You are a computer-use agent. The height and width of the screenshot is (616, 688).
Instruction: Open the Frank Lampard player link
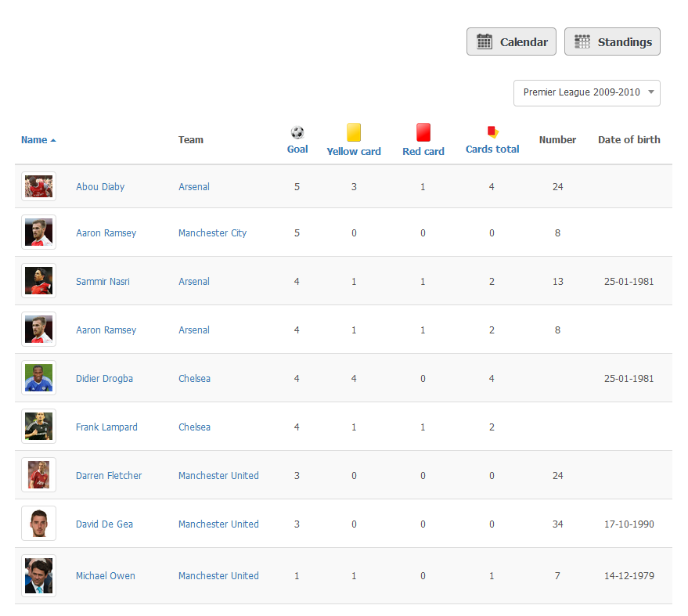pyautogui.click(x=106, y=427)
